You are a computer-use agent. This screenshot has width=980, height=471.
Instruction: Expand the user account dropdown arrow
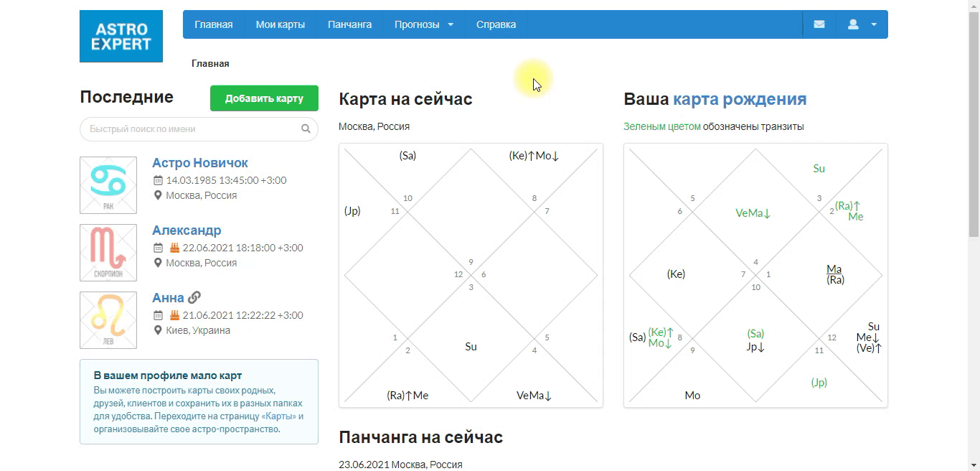coord(874,24)
